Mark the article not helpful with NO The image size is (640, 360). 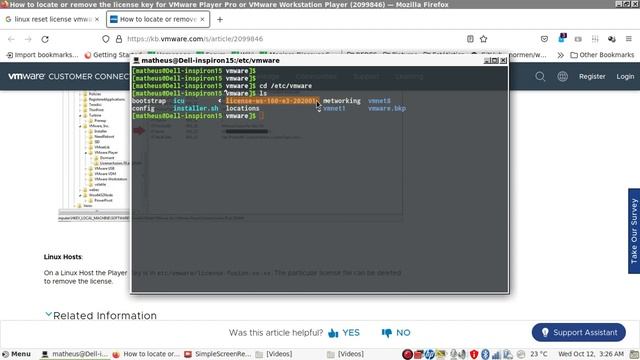point(396,333)
